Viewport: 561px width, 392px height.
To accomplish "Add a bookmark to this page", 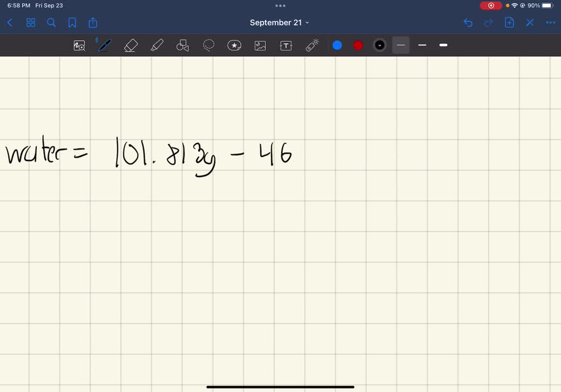I will point(72,22).
